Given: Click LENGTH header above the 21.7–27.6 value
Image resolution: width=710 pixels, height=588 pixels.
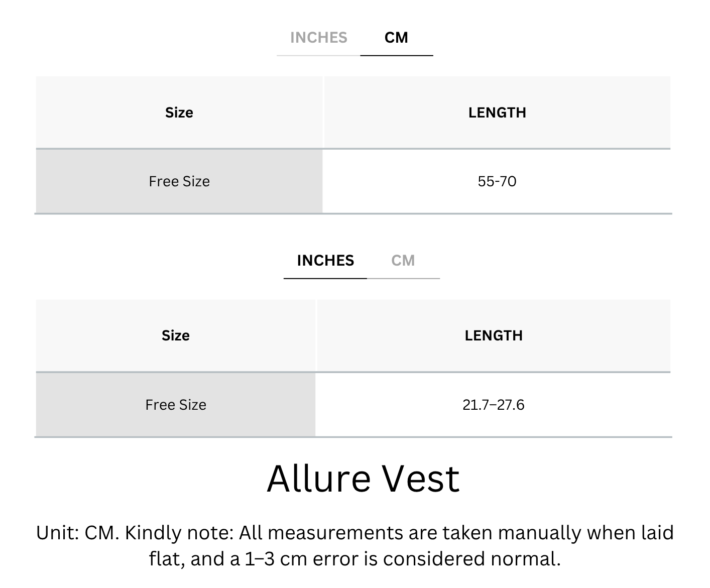Looking at the screenshot, I should [x=494, y=335].
